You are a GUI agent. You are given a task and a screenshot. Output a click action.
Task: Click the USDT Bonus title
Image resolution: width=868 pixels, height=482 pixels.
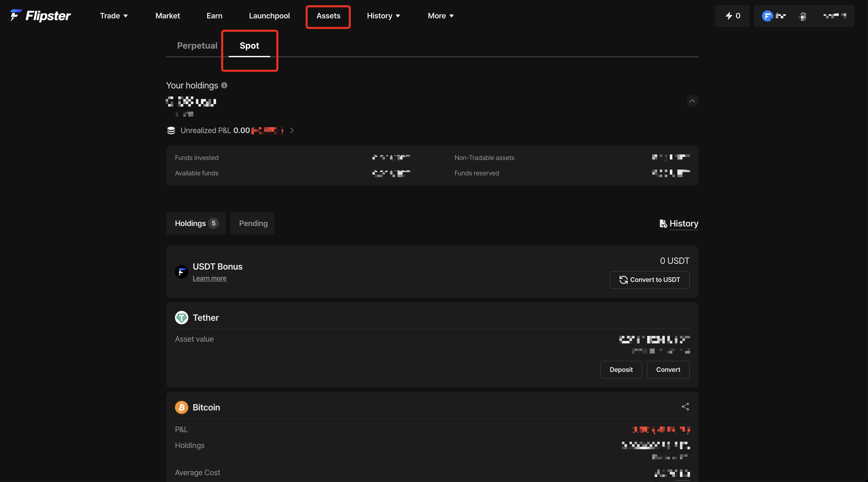[x=217, y=266]
